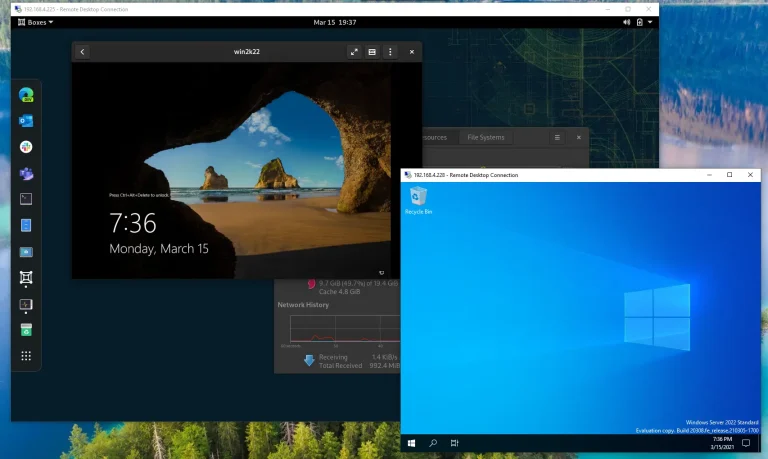Toggle fullscreen for the win2k22 box
Screen dimensions: 768x459
click(354, 52)
